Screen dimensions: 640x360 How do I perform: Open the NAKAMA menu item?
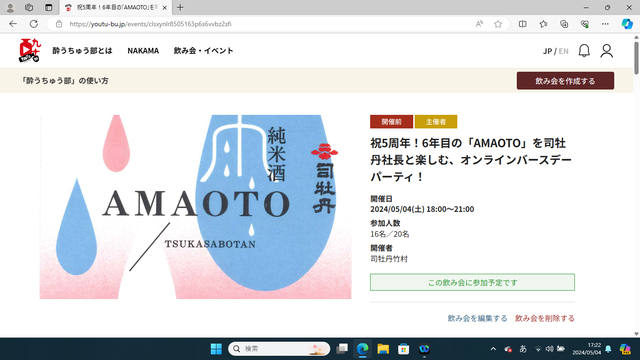(143, 51)
